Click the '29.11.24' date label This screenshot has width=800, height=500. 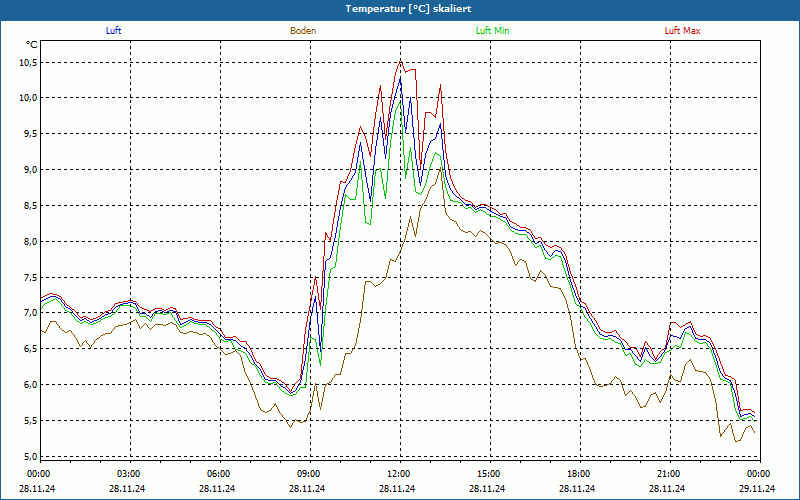tap(757, 488)
